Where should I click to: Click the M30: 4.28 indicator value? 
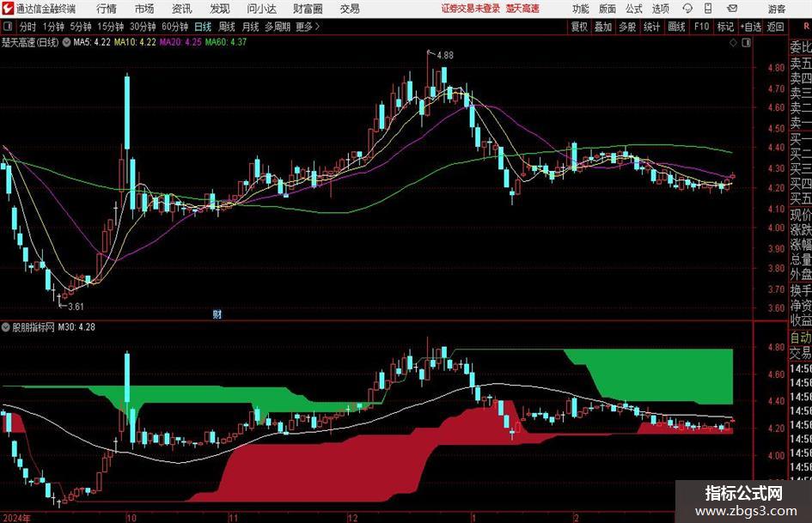tap(76, 327)
